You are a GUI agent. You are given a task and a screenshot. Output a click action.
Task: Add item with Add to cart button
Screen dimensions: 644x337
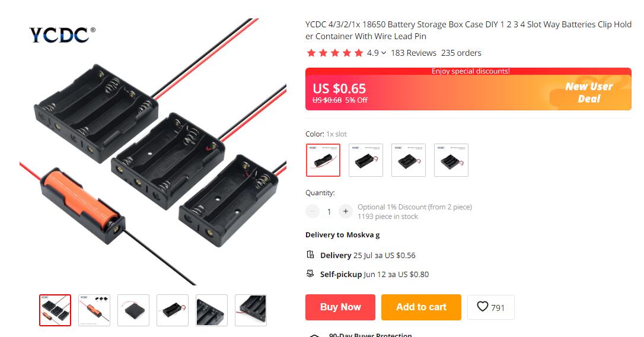421,307
